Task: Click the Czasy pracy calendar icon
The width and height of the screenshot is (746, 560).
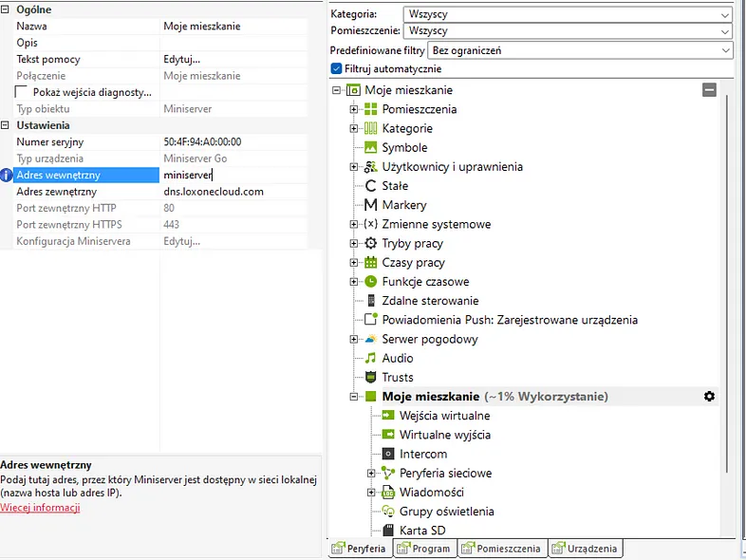Action: tap(370, 262)
